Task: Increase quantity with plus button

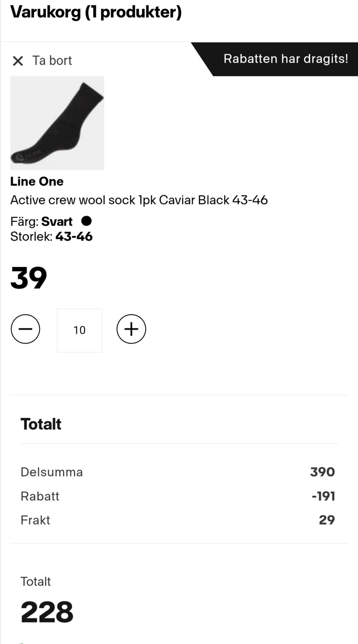Action: pos(131,329)
